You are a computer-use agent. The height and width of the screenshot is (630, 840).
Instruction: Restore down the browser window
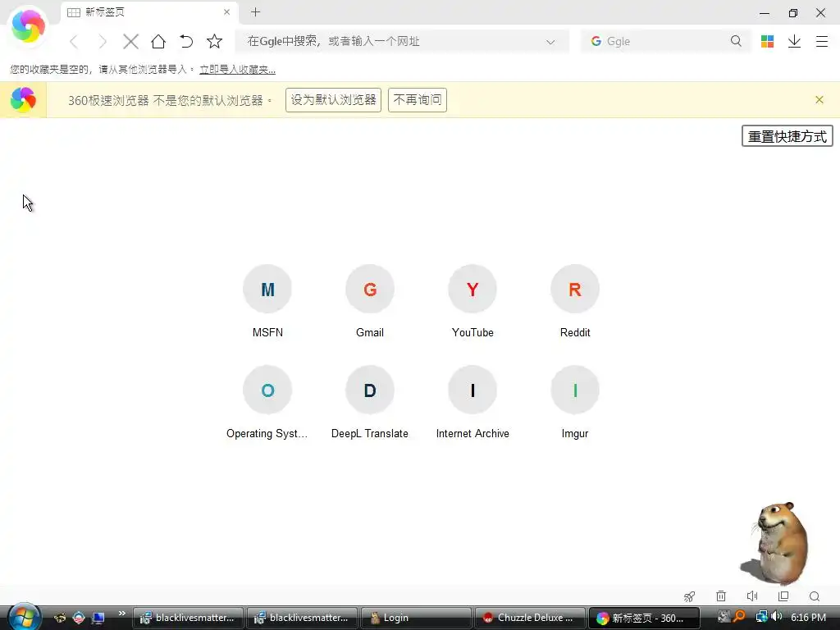pos(793,13)
